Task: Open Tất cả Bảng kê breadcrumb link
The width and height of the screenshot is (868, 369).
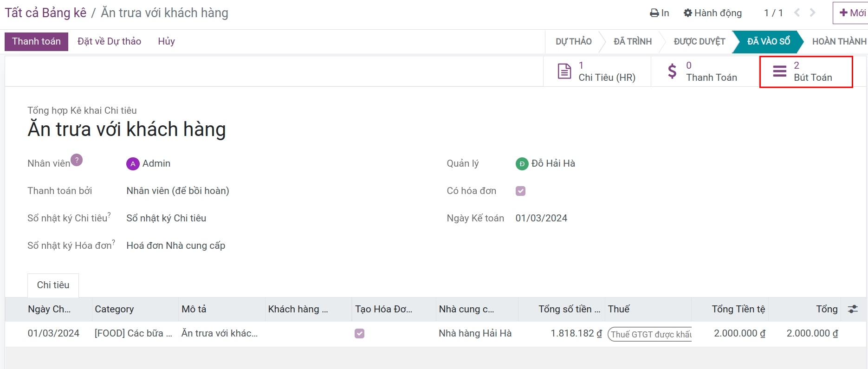Action: pyautogui.click(x=45, y=13)
